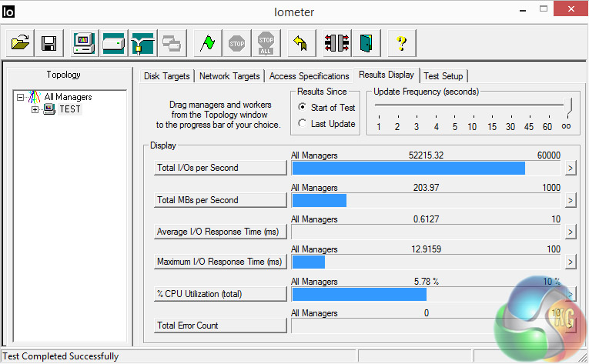Click the Total I/Os per Second progress bar
The height and width of the screenshot is (364, 589).
click(426, 169)
